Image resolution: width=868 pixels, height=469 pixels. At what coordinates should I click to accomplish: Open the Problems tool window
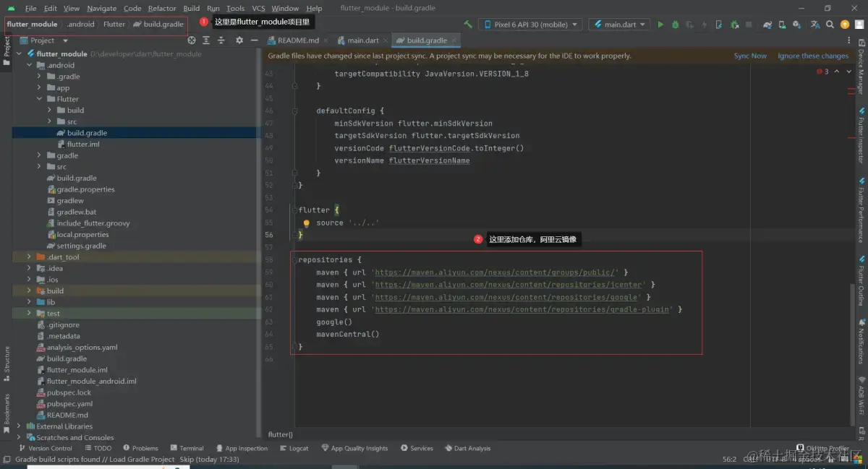(x=140, y=448)
